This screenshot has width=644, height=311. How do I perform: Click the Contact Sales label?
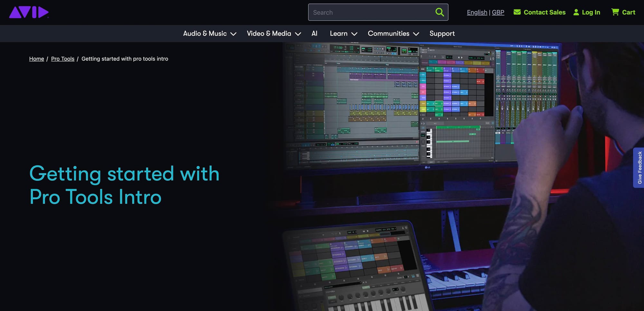pyautogui.click(x=545, y=12)
